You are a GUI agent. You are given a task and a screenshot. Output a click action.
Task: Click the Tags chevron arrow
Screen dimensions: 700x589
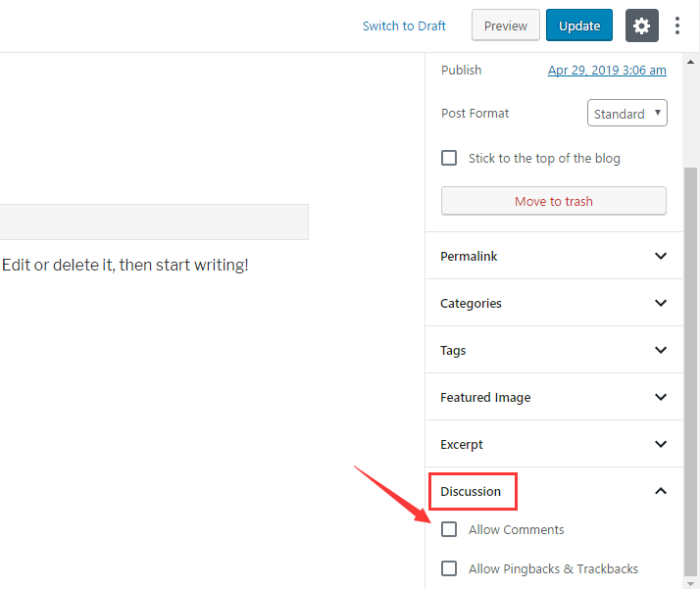[660, 350]
